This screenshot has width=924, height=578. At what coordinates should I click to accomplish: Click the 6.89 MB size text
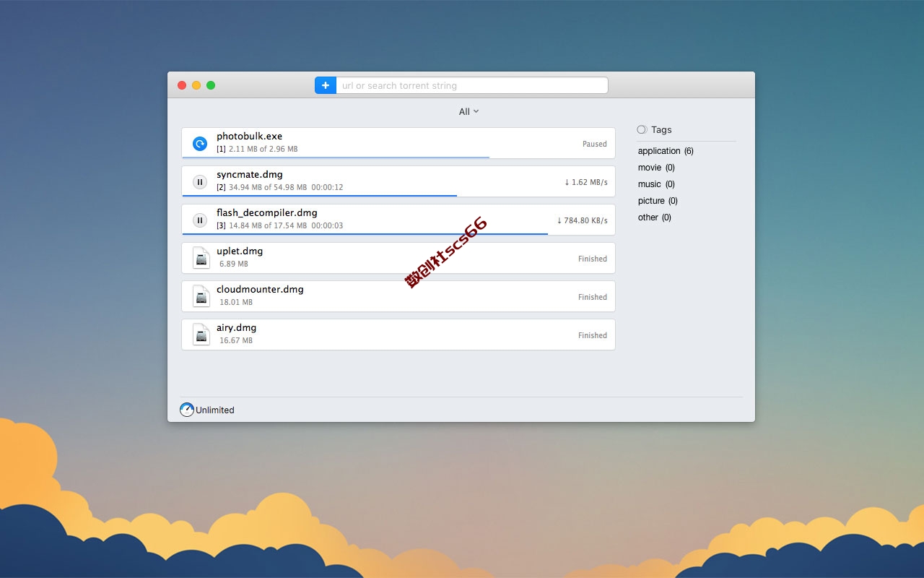click(x=234, y=264)
